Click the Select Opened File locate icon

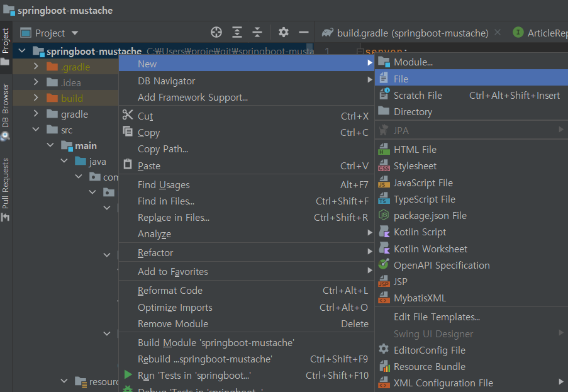point(216,33)
